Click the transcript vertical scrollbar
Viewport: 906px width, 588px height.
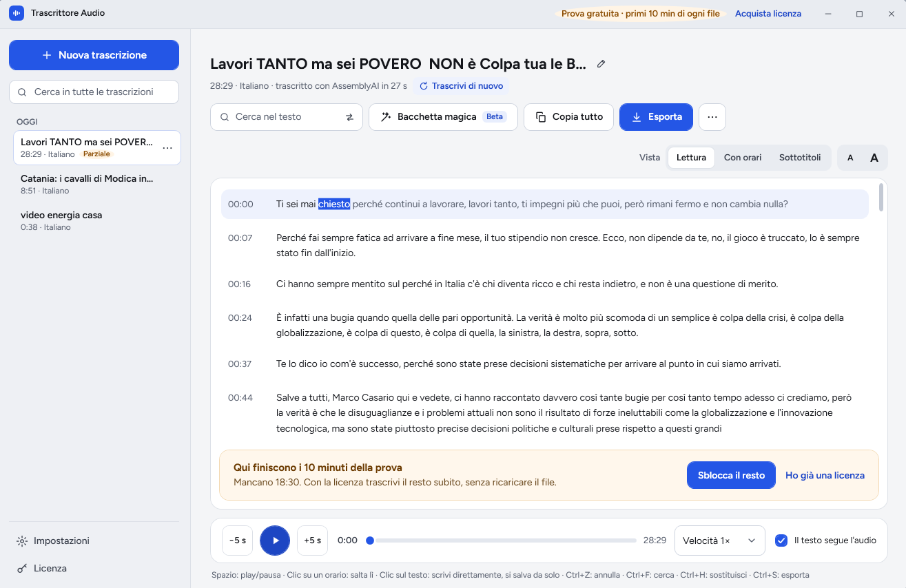[x=881, y=198]
